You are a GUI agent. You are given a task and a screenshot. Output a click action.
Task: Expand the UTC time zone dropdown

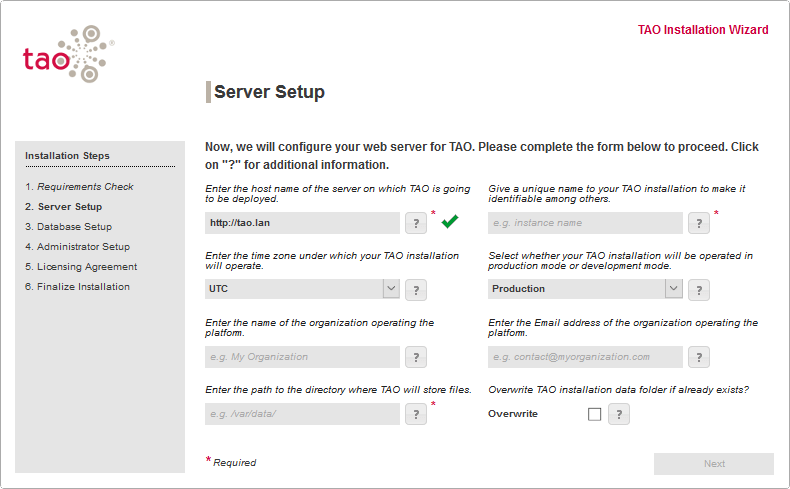click(390, 289)
